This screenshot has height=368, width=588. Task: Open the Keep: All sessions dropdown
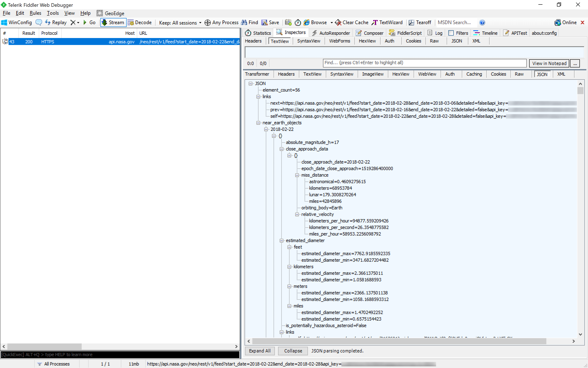coord(180,23)
